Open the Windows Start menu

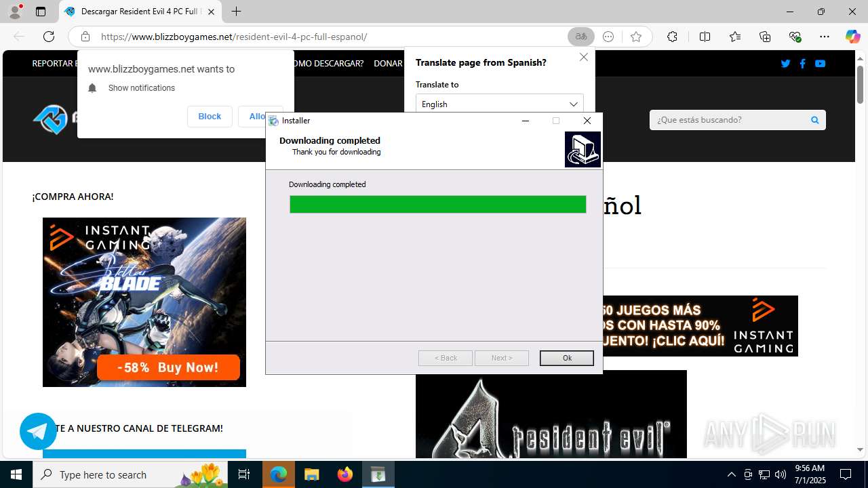pyautogui.click(x=16, y=474)
